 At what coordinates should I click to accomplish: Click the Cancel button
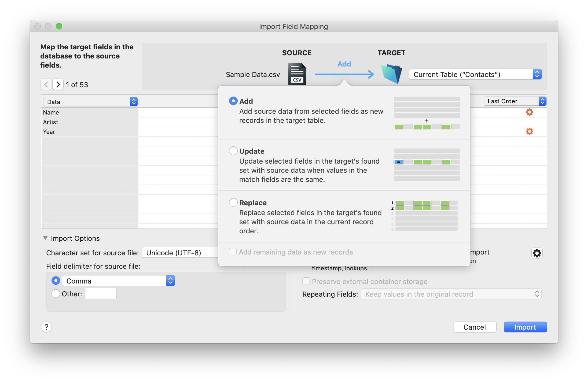pyautogui.click(x=475, y=327)
